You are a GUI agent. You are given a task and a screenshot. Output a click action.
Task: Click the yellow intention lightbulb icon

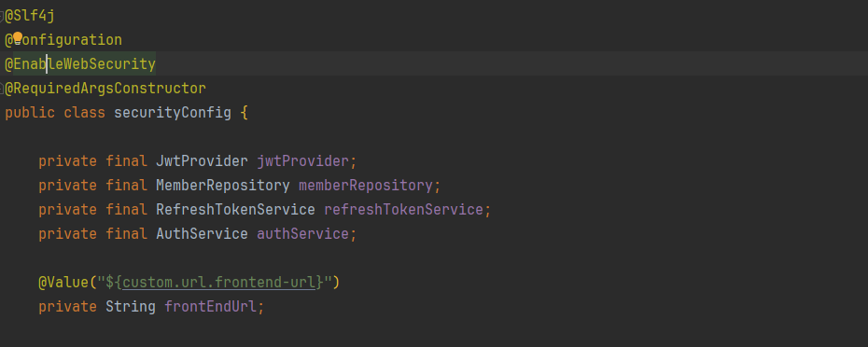(x=18, y=37)
